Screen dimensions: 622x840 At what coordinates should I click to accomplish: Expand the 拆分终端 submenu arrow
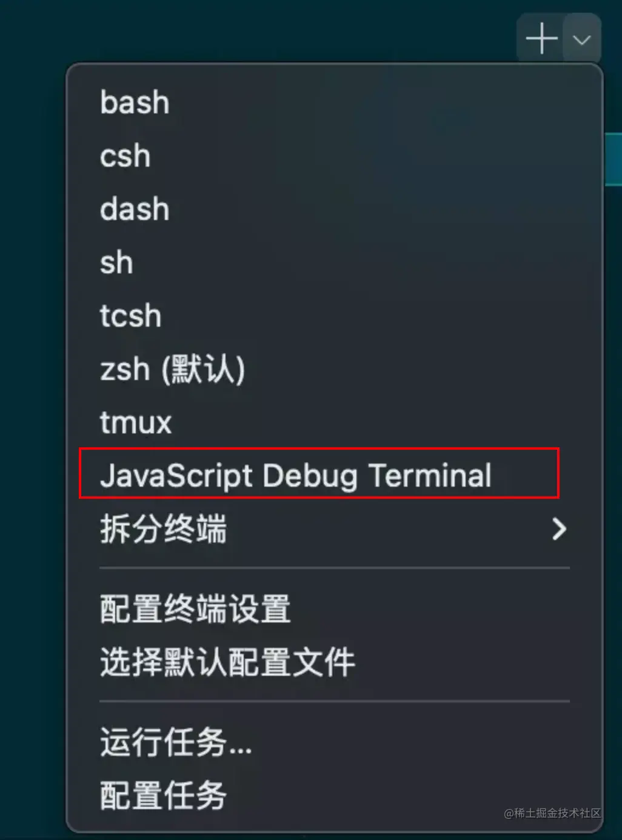click(x=559, y=529)
